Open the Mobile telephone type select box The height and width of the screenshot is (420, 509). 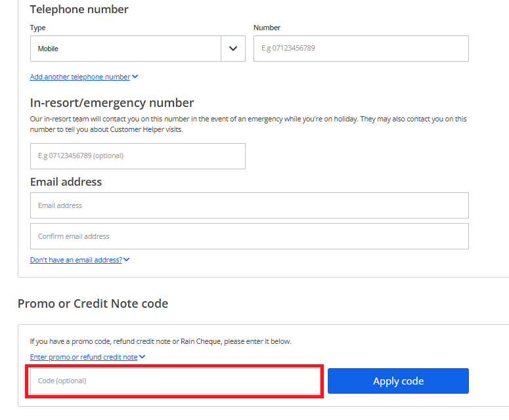coord(125,49)
